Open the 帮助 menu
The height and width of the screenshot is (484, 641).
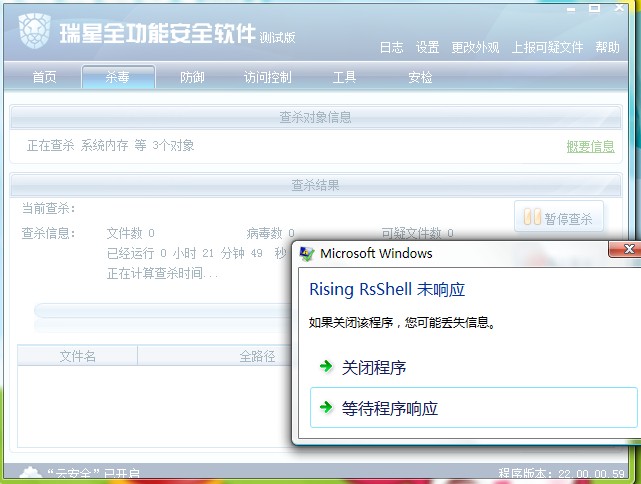(x=607, y=47)
